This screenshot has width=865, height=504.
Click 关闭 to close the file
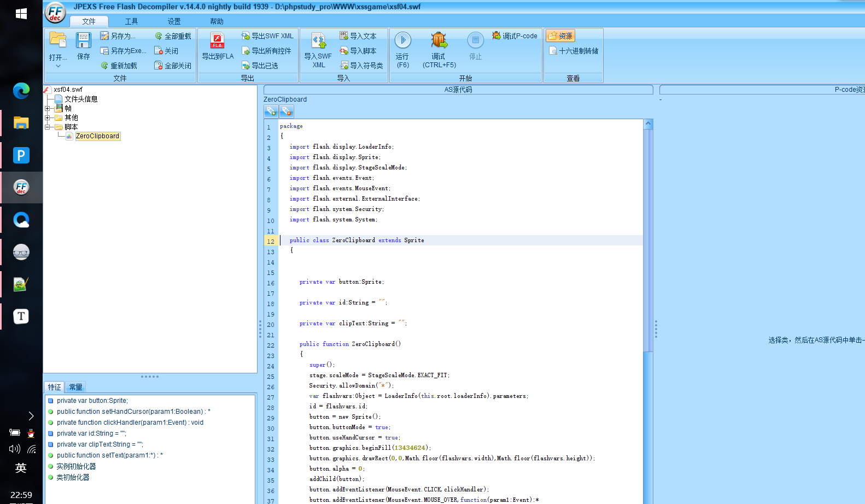click(166, 51)
